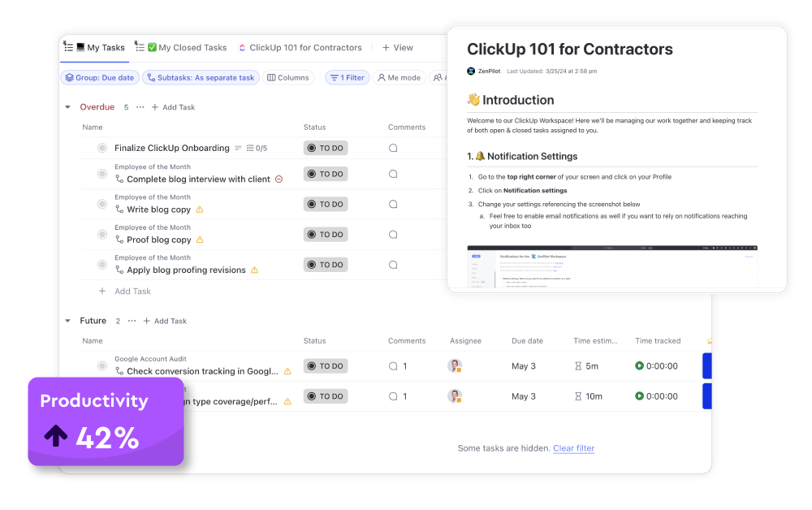This screenshot has height=510, width=812.
Task: Click ZenPilot author logo in document
Action: (x=471, y=71)
